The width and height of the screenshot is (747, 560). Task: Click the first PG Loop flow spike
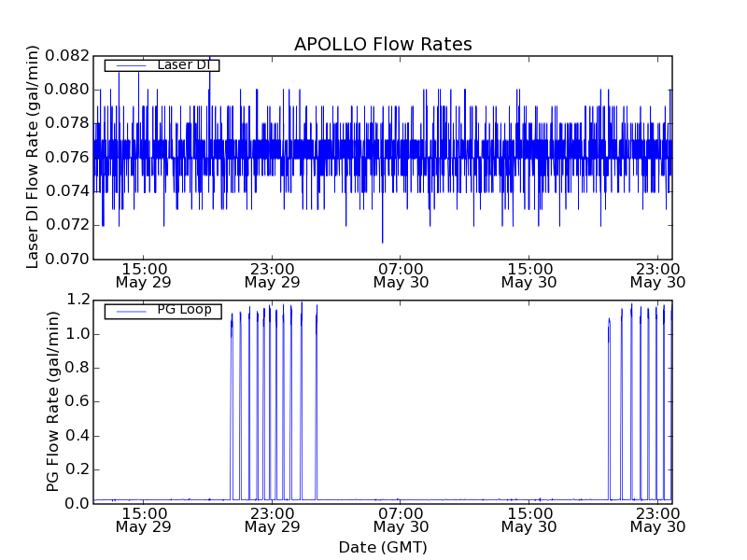(232, 317)
